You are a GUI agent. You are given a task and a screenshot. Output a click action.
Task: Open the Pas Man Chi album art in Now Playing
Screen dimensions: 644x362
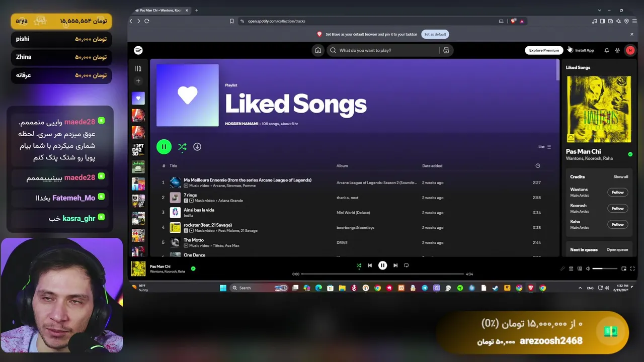599,109
